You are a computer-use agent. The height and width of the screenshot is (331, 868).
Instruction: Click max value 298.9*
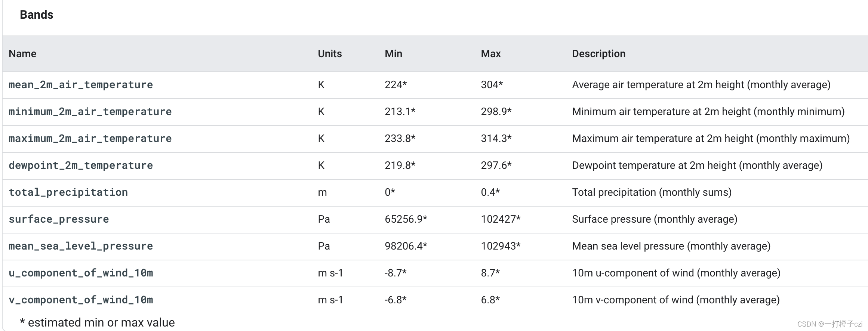(496, 112)
